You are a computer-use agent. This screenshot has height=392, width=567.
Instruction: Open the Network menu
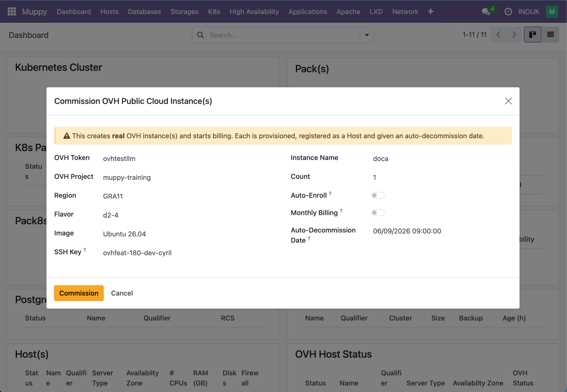coord(405,12)
